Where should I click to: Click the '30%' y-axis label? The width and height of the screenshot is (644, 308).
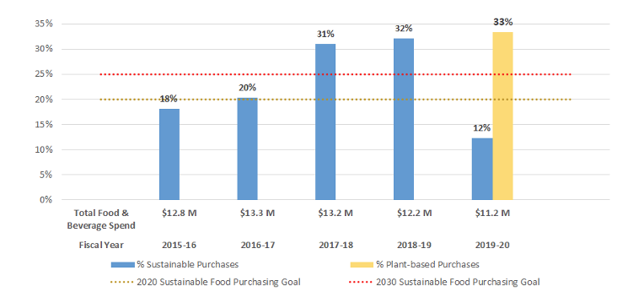44,49
